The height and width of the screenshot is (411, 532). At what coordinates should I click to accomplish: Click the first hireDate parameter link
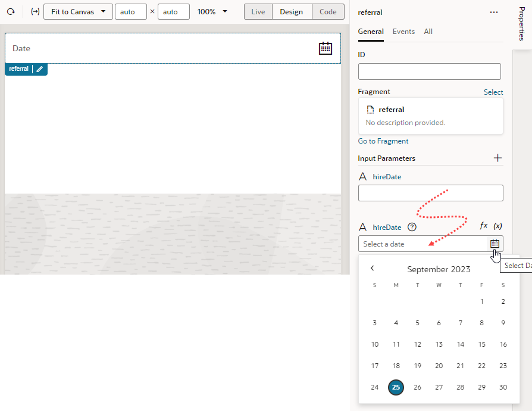coord(387,177)
